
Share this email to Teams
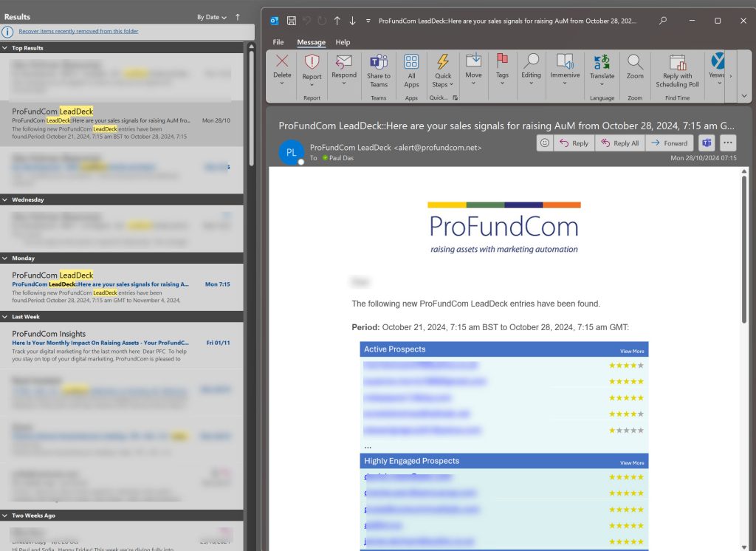379,63
